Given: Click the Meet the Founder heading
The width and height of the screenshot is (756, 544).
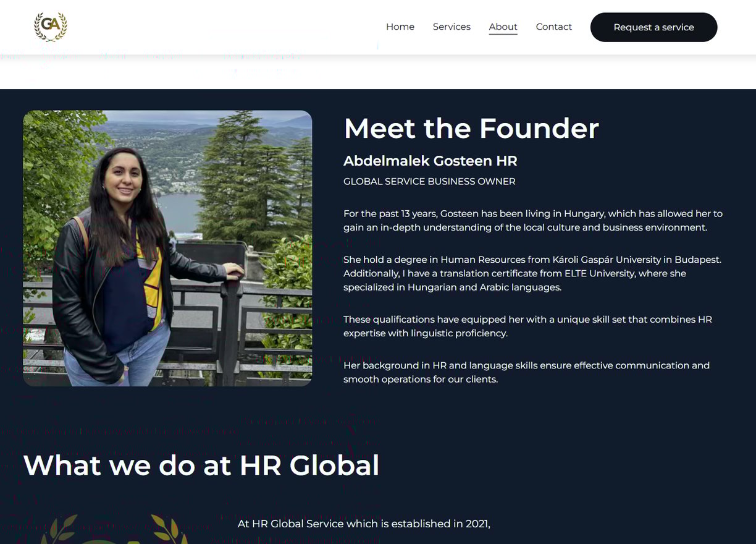Looking at the screenshot, I should click(471, 129).
